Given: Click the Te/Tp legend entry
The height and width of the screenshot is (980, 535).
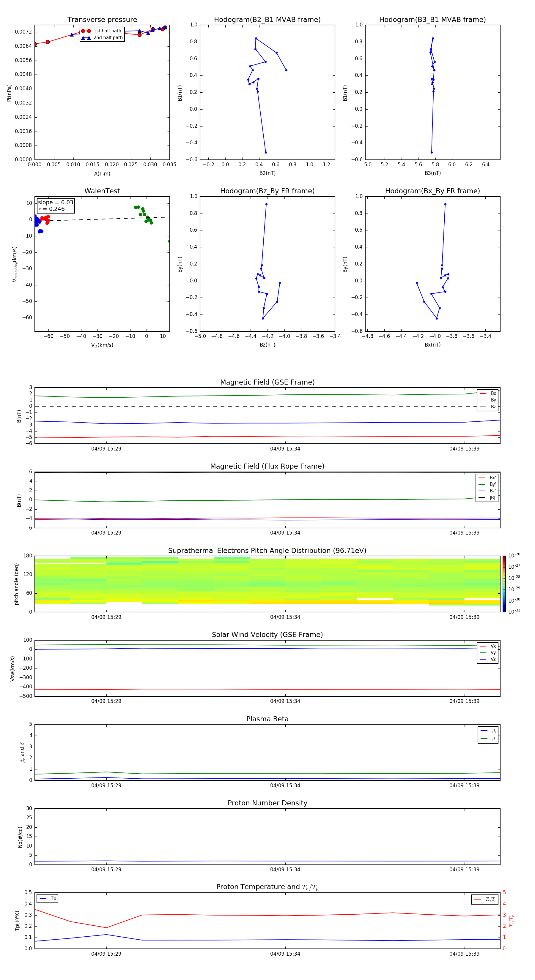Looking at the screenshot, I should point(485,899).
